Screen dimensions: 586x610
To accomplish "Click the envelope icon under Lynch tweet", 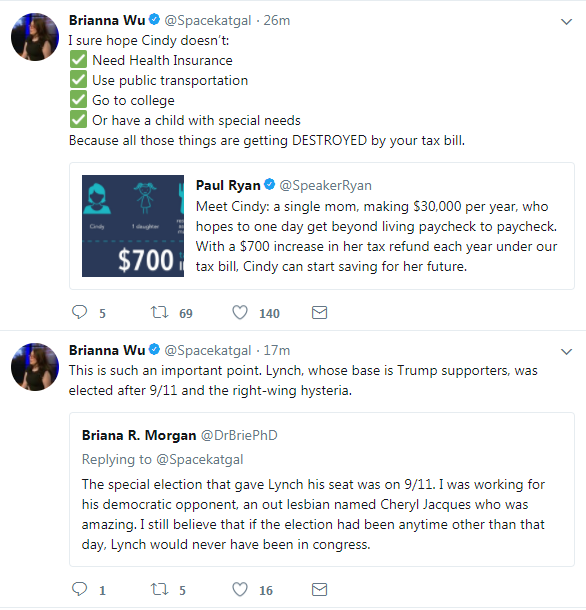I will pyautogui.click(x=319, y=589).
